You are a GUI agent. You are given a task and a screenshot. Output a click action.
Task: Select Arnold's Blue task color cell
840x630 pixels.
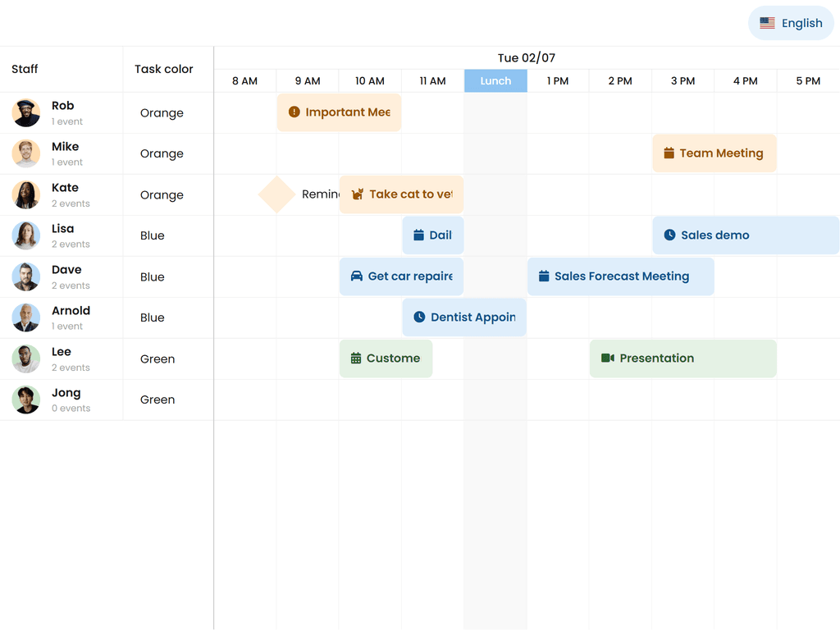pyautogui.click(x=153, y=317)
